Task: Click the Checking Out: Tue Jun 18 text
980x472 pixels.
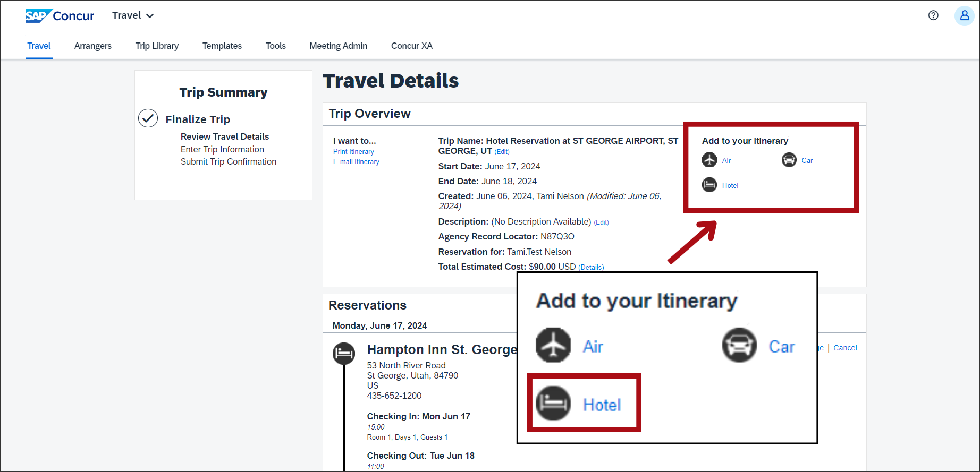Action: [x=421, y=456]
